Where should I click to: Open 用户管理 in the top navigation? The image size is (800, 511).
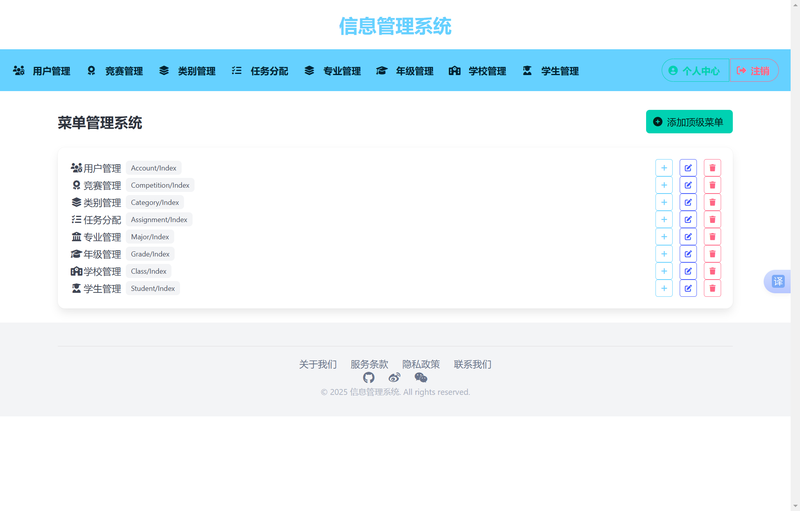tap(42, 71)
